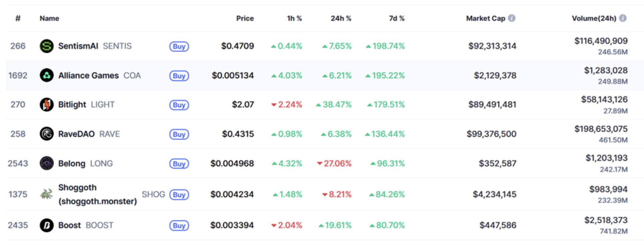
Task: Sort by Name column header
Action: (x=49, y=18)
